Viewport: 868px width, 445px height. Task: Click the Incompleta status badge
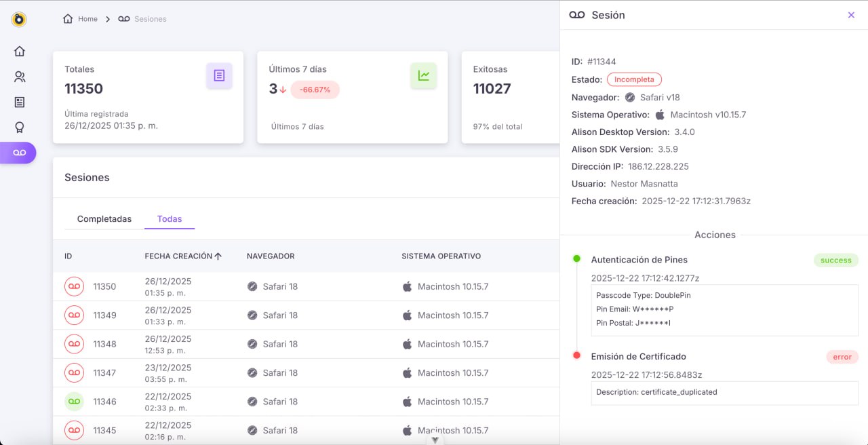tap(634, 79)
